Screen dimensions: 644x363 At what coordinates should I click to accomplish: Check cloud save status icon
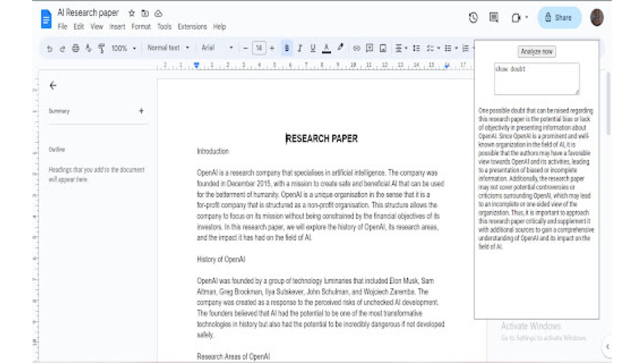click(158, 13)
